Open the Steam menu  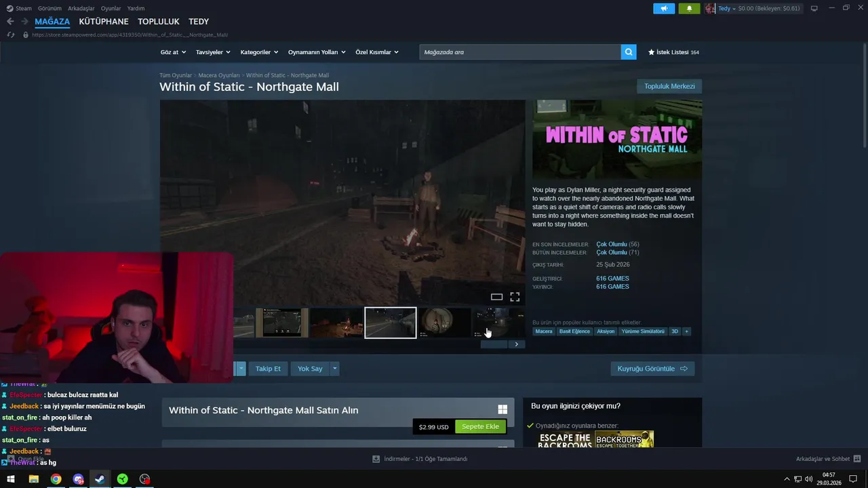pos(24,8)
